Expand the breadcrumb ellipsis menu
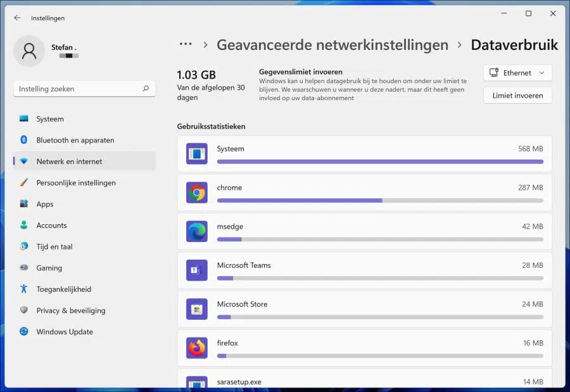The image size is (570, 392). [186, 44]
